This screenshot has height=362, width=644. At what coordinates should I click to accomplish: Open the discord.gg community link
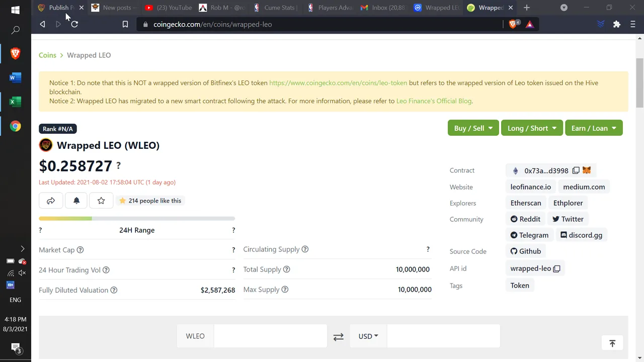(x=581, y=235)
